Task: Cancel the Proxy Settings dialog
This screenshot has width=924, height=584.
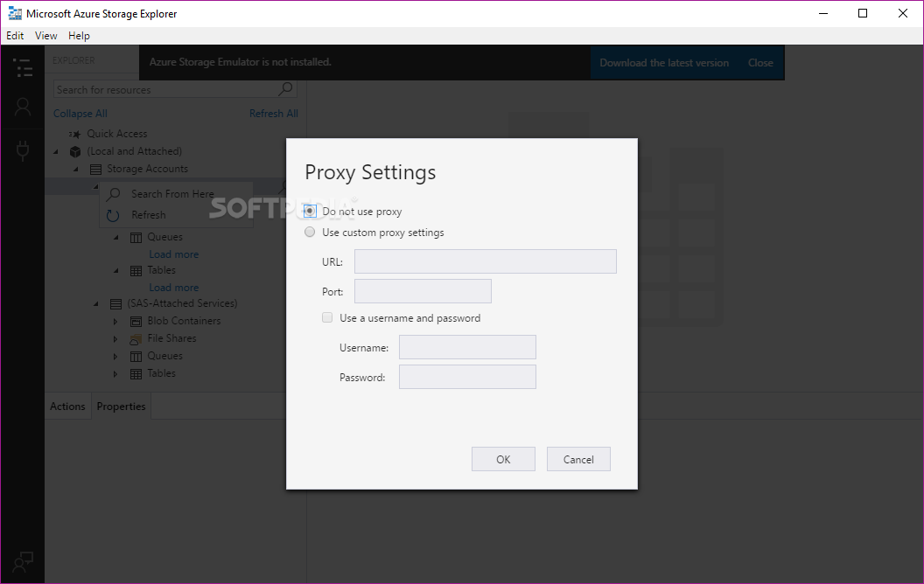Action: click(x=578, y=459)
